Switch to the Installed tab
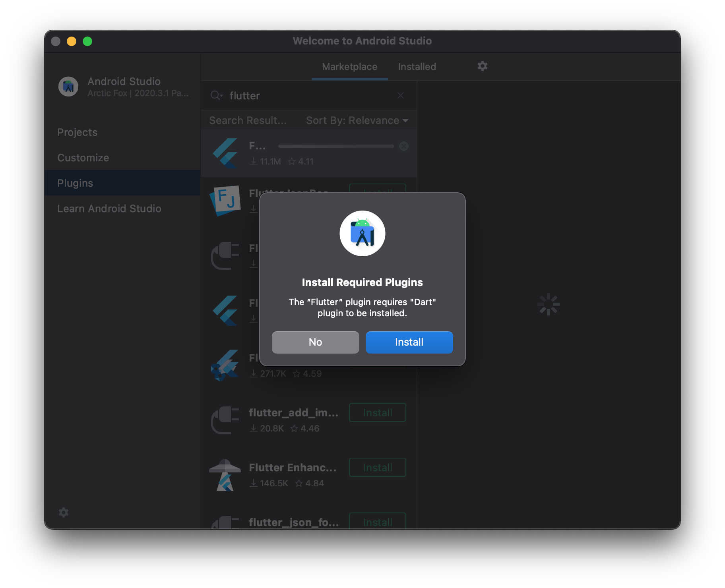Viewport: 725px width, 588px height. [x=417, y=67]
